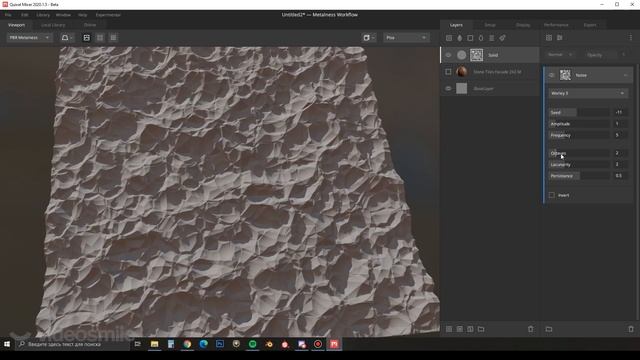Open the Experimental menu
The height and width of the screenshot is (360, 640).
tap(108, 15)
